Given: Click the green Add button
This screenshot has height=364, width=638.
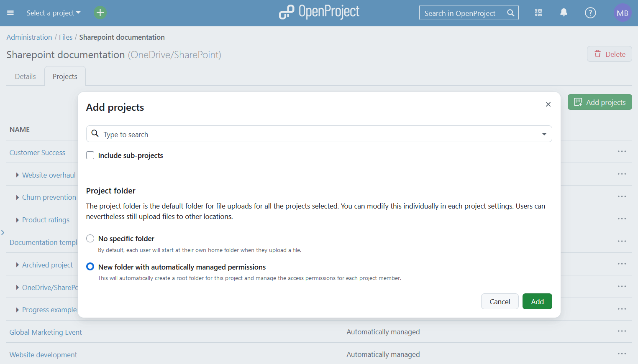Looking at the screenshot, I should (x=537, y=301).
